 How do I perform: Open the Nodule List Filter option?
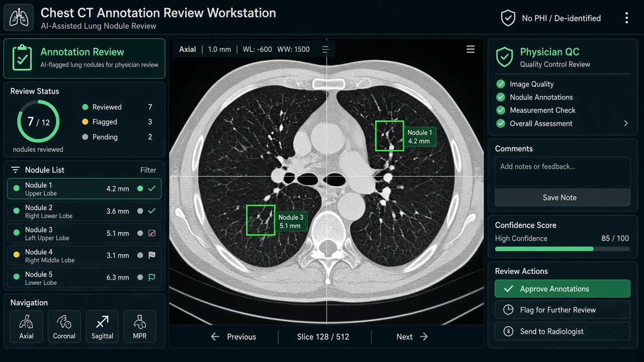click(148, 170)
